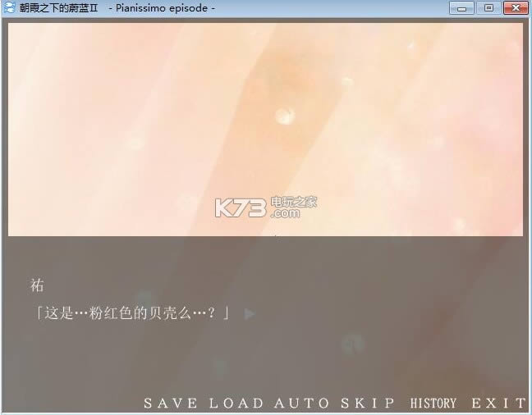Open the LOAD menu
Screen dimensions: 532x415
click(236, 403)
